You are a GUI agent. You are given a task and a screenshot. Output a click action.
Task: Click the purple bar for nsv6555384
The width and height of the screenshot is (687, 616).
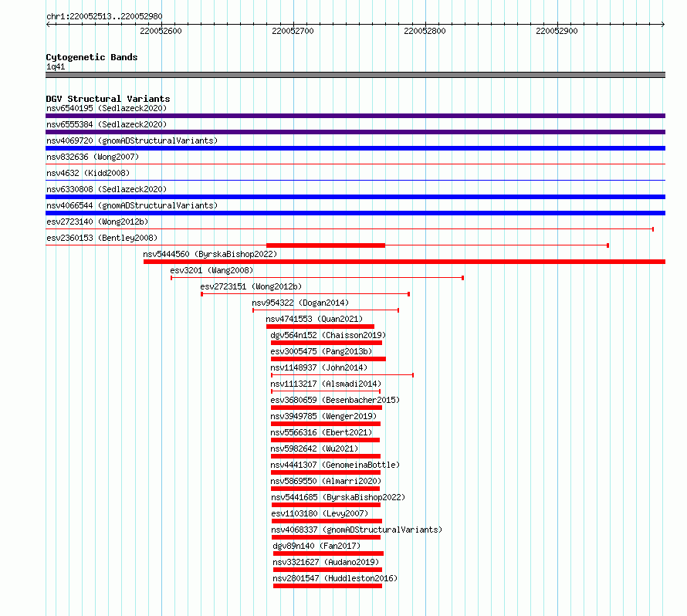pos(355,132)
